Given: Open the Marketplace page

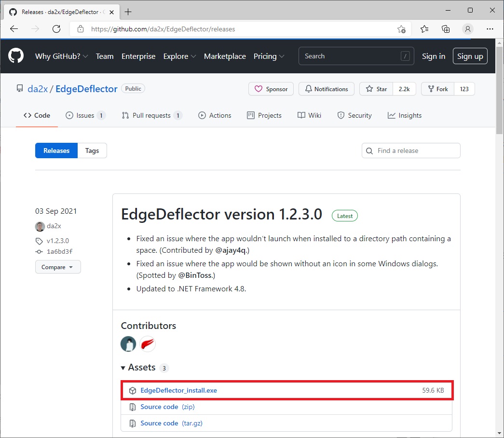Looking at the screenshot, I should (x=225, y=56).
